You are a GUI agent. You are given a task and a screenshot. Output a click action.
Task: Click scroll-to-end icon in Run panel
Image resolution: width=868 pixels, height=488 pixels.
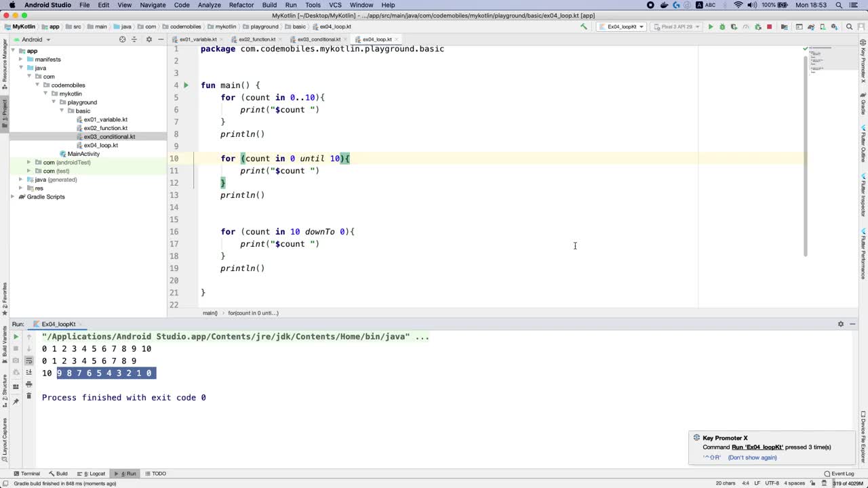click(x=28, y=372)
